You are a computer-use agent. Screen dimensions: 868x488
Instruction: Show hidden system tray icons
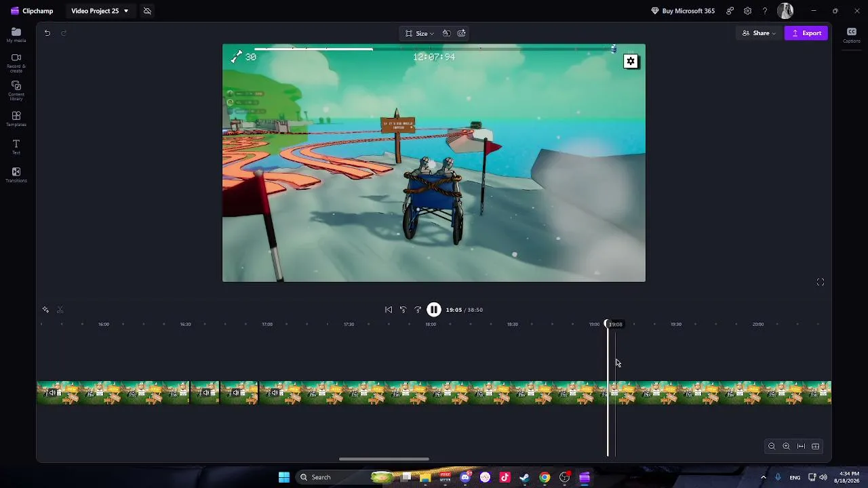pyautogui.click(x=764, y=477)
